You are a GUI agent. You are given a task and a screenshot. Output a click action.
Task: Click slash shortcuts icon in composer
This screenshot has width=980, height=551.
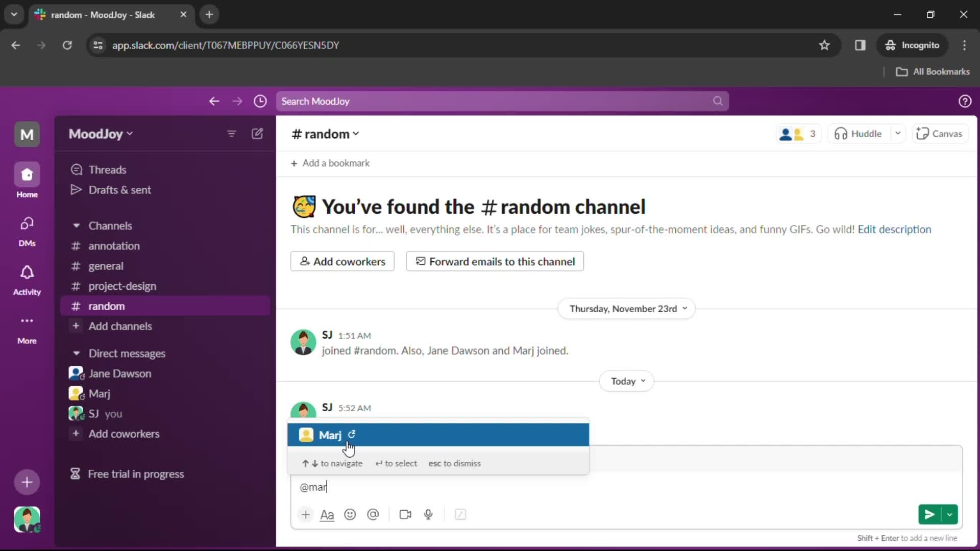point(460,515)
